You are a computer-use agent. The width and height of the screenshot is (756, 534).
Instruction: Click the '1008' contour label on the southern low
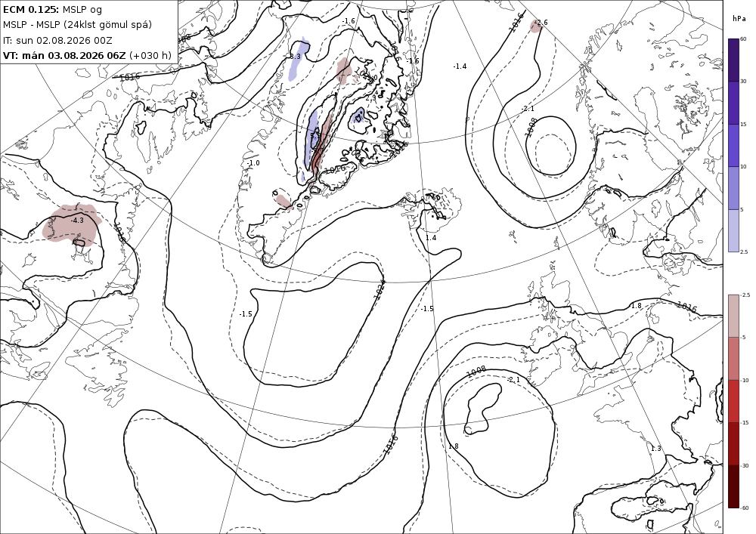tap(476, 372)
